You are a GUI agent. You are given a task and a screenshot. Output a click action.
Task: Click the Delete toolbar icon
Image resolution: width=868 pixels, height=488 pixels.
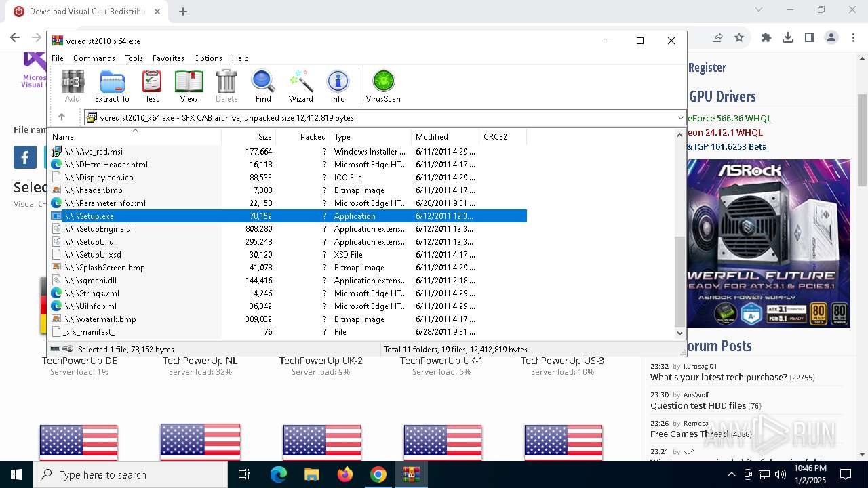tap(226, 86)
